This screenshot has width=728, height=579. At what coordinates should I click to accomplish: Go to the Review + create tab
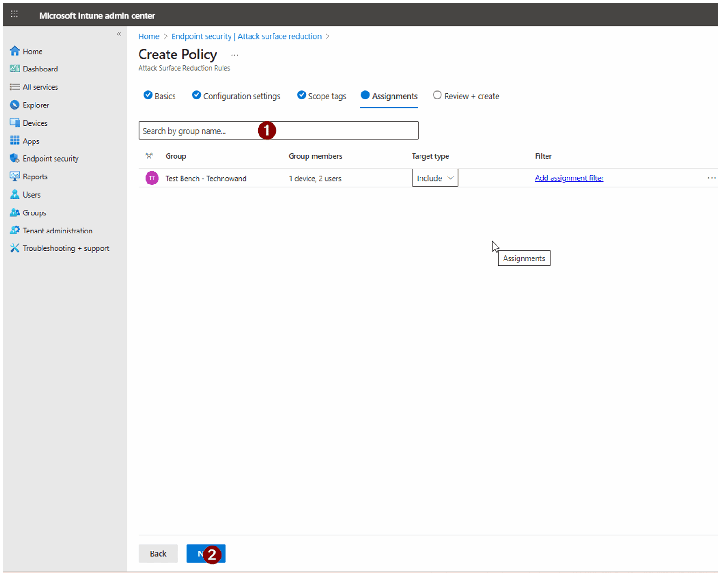(466, 96)
